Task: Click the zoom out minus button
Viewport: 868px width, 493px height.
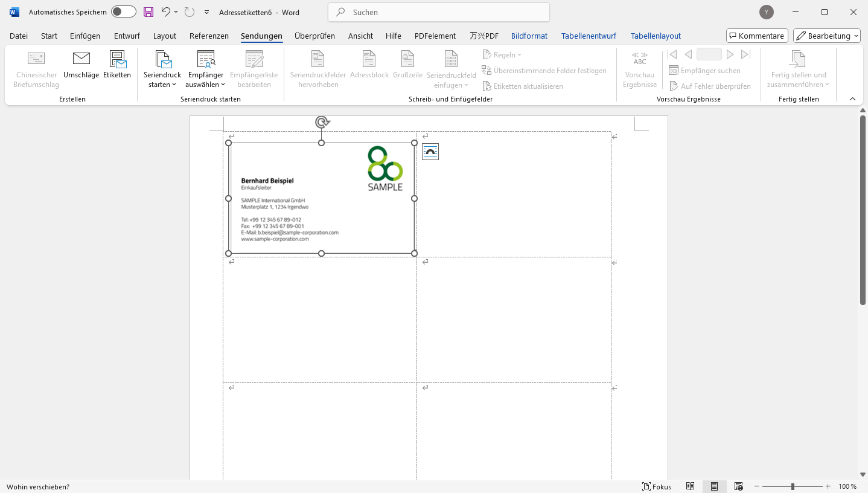Action: [x=756, y=486]
